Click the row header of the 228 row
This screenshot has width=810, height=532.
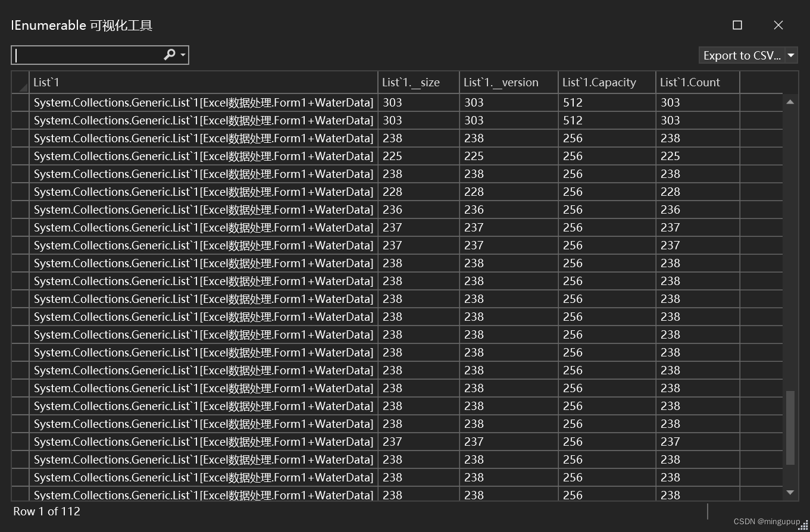20,192
